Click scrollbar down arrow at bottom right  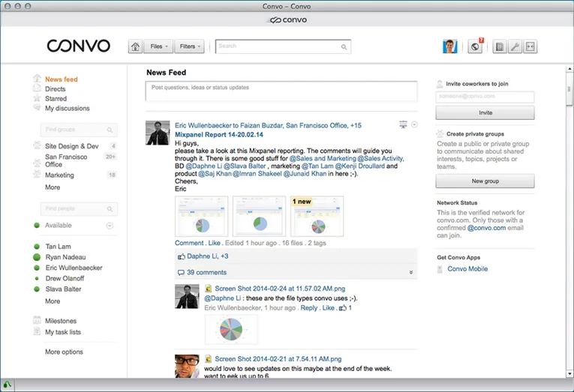[x=569, y=374]
